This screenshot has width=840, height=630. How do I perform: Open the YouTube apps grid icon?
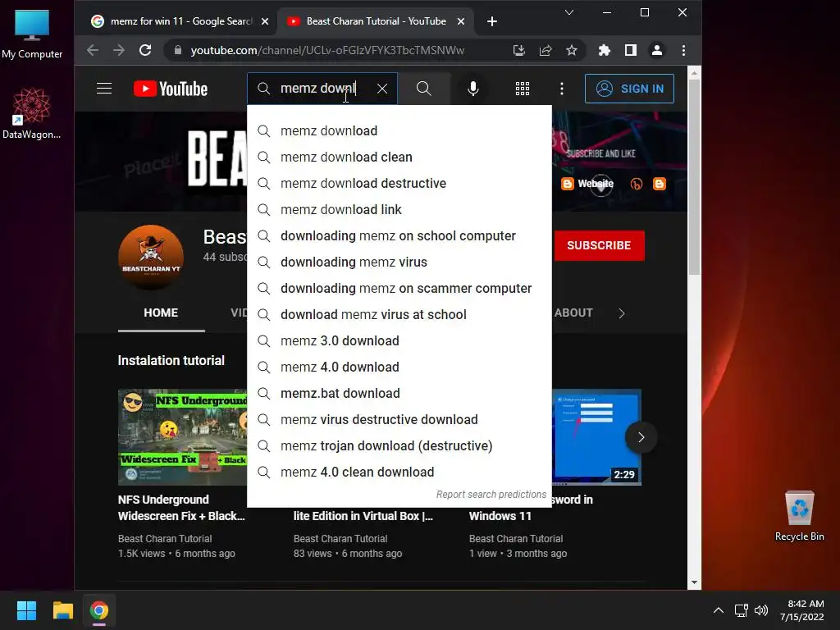click(523, 89)
